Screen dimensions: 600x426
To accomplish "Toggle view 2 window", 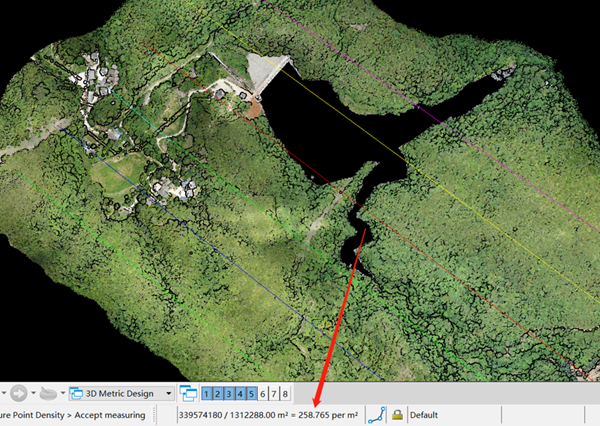I will click(219, 394).
